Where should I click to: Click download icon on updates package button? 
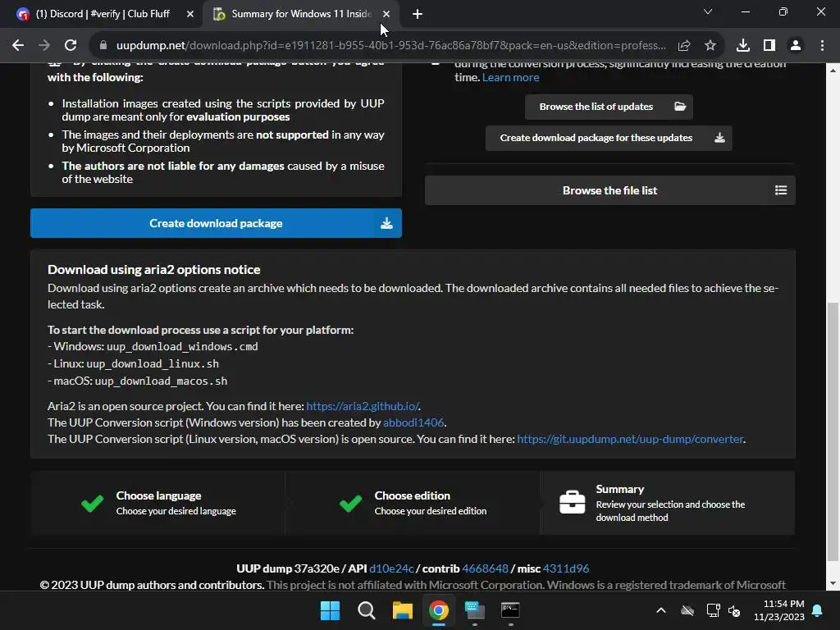coord(719,138)
